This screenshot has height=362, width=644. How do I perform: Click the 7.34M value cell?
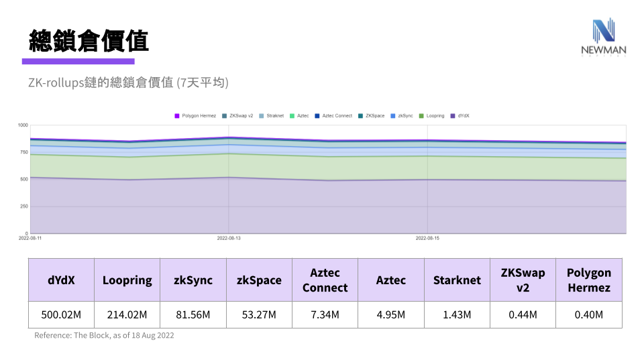pyautogui.click(x=325, y=315)
